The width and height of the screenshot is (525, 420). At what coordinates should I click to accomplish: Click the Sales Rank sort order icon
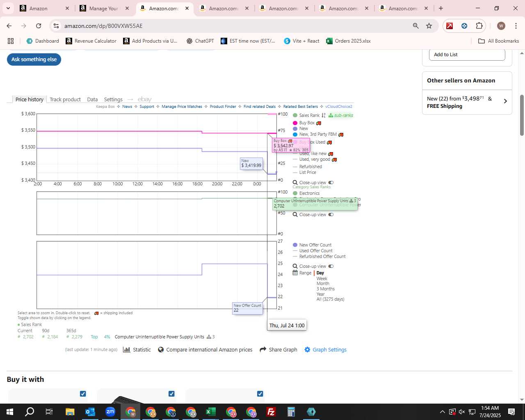pyautogui.click(x=324, y=115)
